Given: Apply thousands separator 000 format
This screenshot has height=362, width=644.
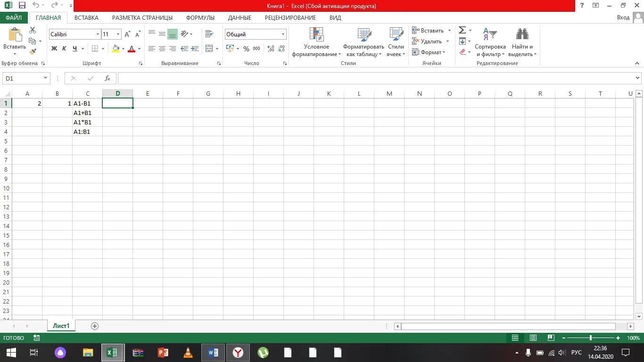Looking at the screenshot, I should [x=256, y=49].
